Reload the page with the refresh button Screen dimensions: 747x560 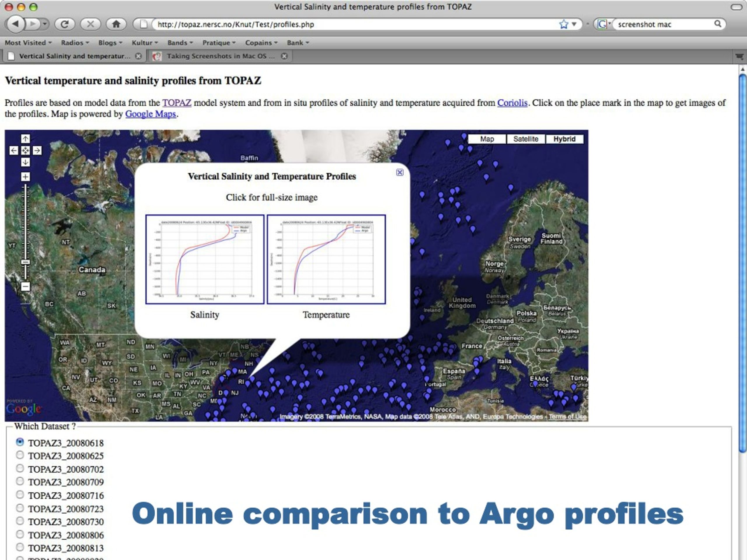[65, 24]
